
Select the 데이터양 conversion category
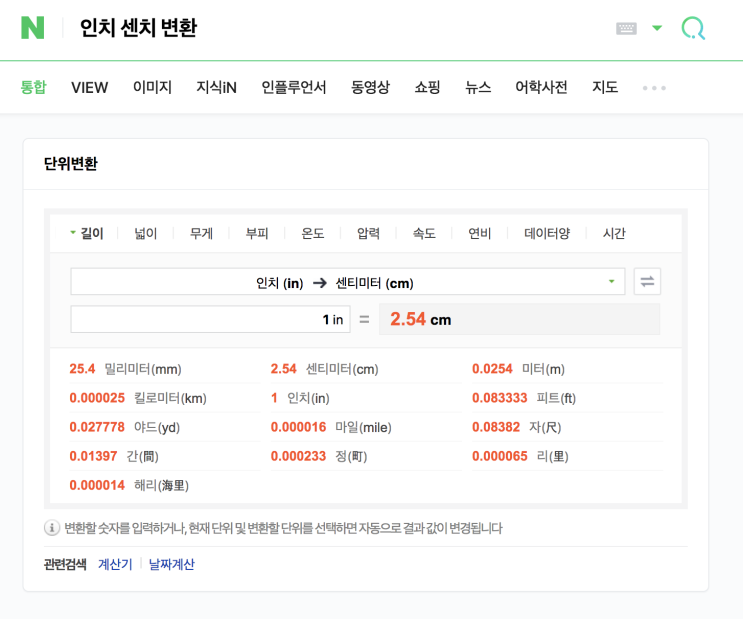tap(546, 233)
